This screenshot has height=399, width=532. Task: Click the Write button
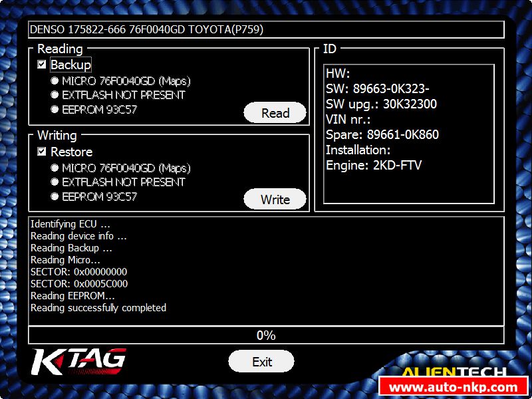click(x=275, y=199)
